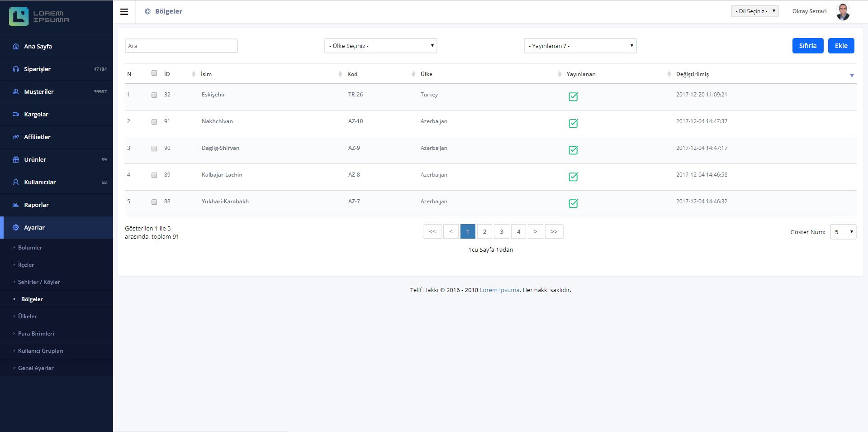The height and width of the screenshot is (432, 868).
Task: Click the Ürünler gift box icon
Action: click(x=16, y=159)
